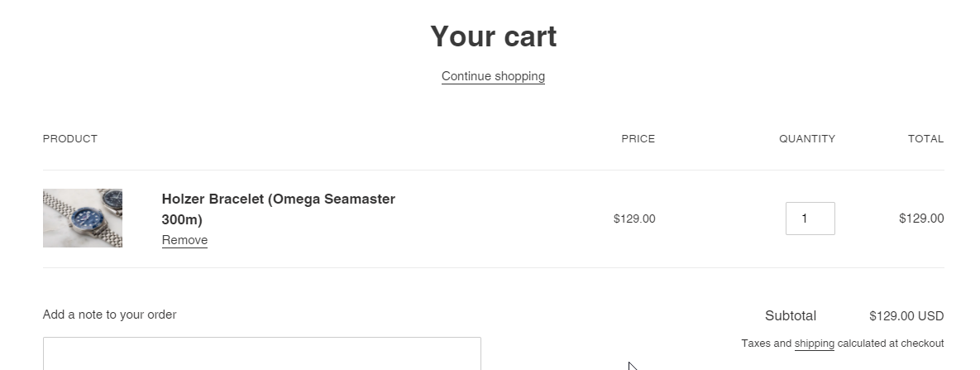Click the $129.00 subtotal figure

(x=892, y=316)
